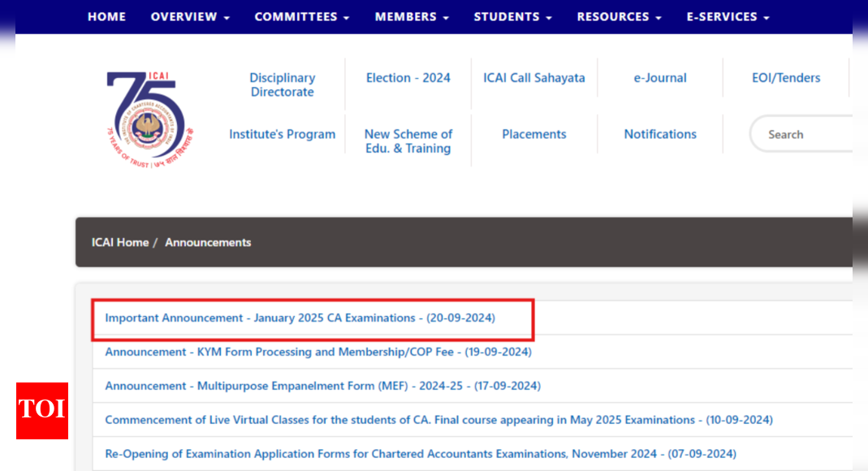Image resolution: width=868 pixels, height=471 pixels.
Task: Expand the STUDENTS menu
Action: pyautogui.click(x=512, y=16)
